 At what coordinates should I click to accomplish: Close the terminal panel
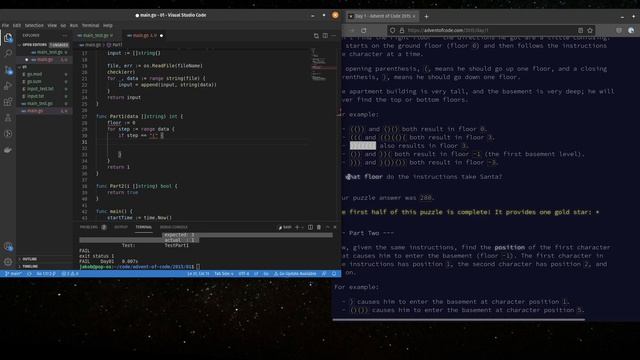pos(335,227)
